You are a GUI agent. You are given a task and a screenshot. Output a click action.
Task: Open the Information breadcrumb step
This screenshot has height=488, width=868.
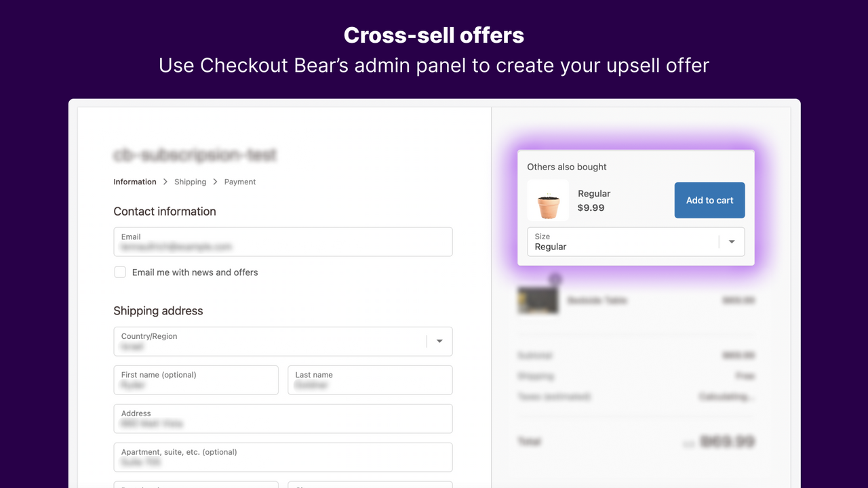pyautogui.click(x=134, y=182)
